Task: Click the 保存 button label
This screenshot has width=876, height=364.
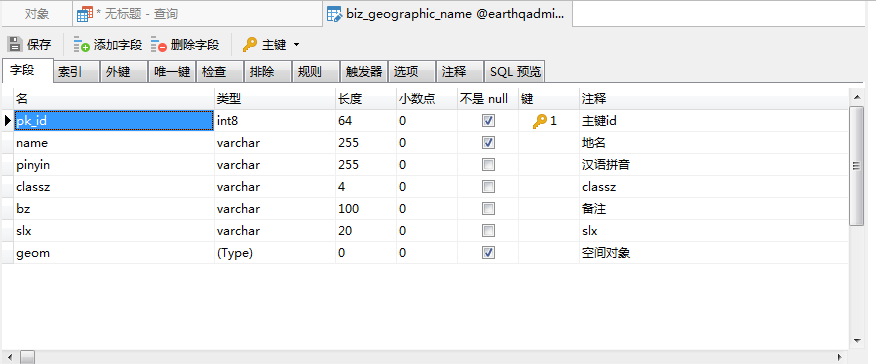Action: tap(39, 45)
